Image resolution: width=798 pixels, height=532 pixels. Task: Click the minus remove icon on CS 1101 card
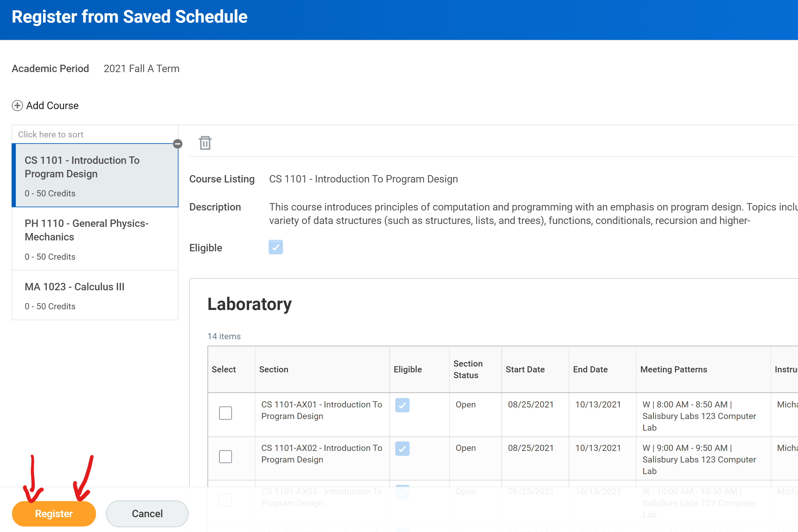tap(178, 144)
